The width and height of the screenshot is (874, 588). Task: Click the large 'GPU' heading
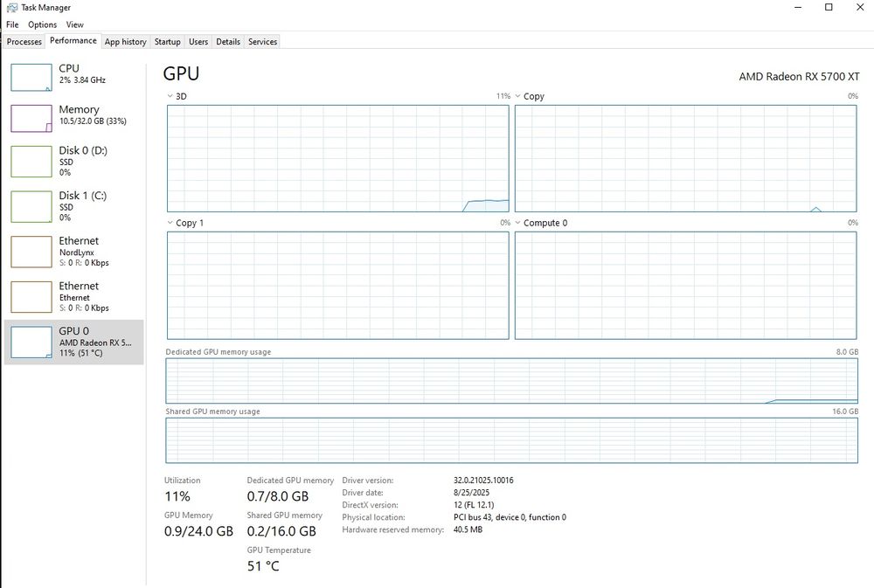coord(181,73)
